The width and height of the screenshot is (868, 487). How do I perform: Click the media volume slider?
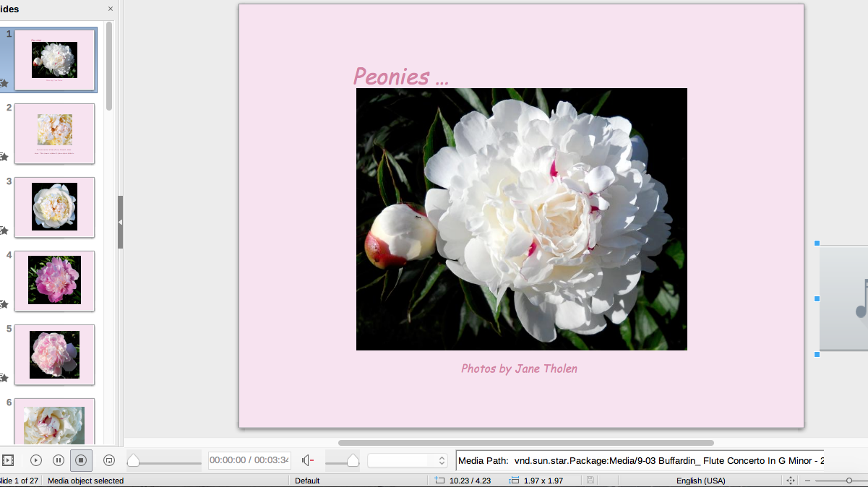click(343, 461)
